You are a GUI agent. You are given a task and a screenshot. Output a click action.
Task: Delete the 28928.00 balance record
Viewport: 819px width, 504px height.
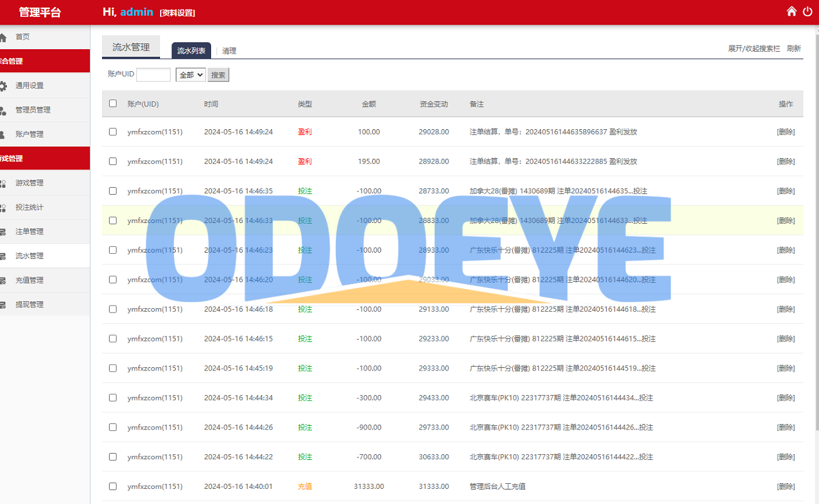[786, 162]
